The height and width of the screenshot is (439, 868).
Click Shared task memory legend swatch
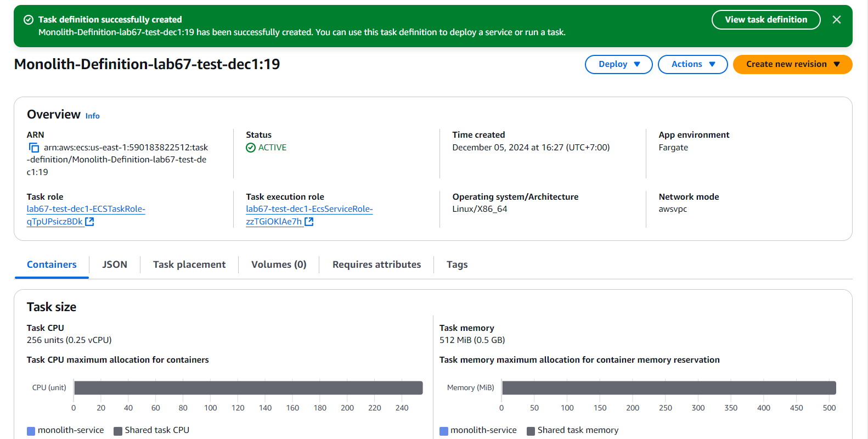pyautogui.click(x=531, y=431)
